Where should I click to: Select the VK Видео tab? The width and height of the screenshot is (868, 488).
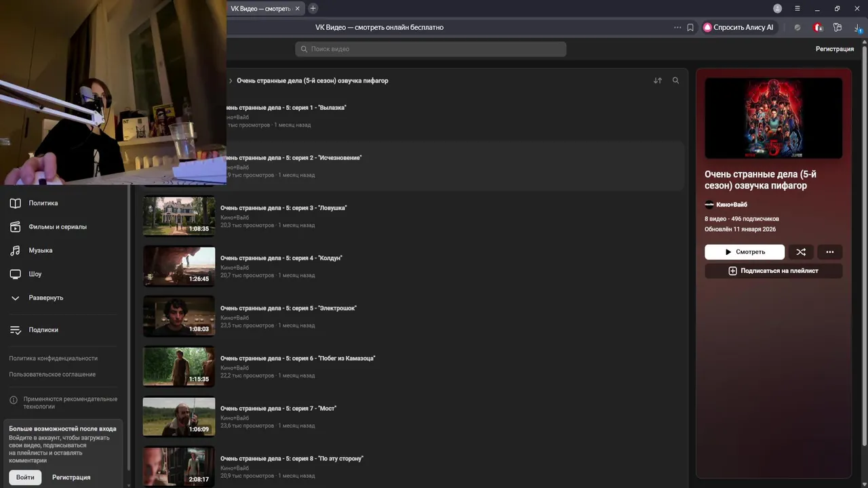click(261, 9)
